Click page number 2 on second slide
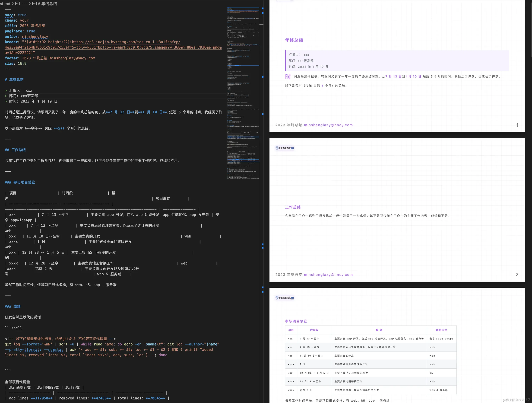Viewport: 532px width, 403px height. pos(517,274)
